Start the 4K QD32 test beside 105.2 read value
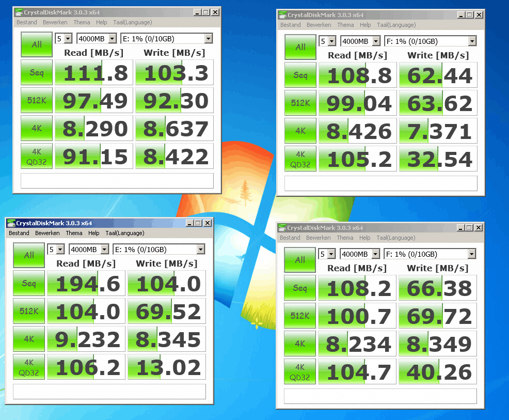Viewport: 509px width, 420px height. pos(300,159)
